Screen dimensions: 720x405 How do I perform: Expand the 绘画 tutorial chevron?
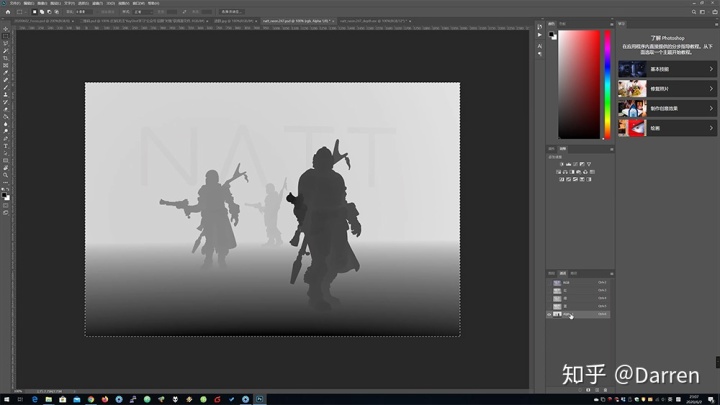tap(711, 128)
